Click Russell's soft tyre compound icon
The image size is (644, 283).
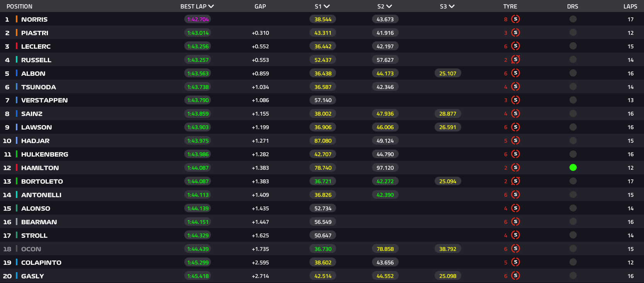515,60
